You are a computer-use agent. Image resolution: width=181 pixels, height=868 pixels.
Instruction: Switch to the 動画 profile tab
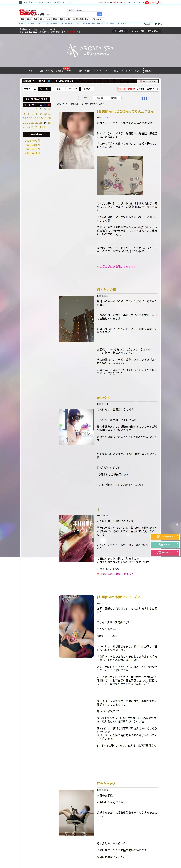point(59,89)
